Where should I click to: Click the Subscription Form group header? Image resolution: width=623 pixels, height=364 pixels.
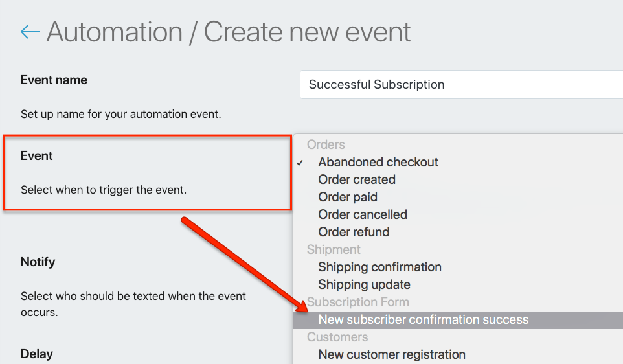358,302
